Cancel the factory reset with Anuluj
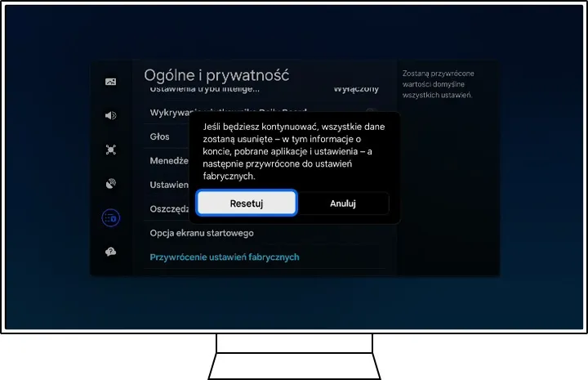The height and width of the screenshot is (380, 588). 343,203
